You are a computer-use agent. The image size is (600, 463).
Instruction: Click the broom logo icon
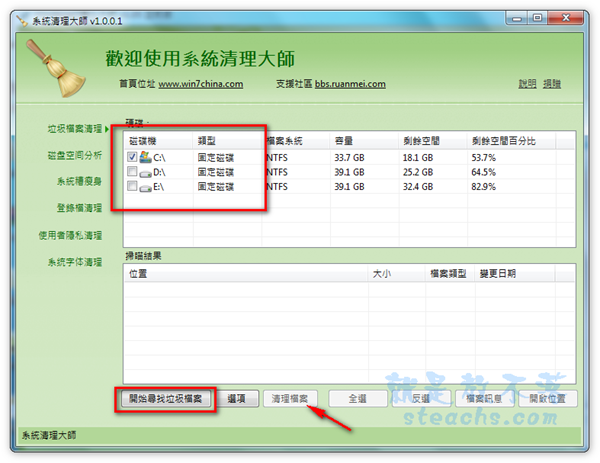pyautogui.click(x=45, y=70)
